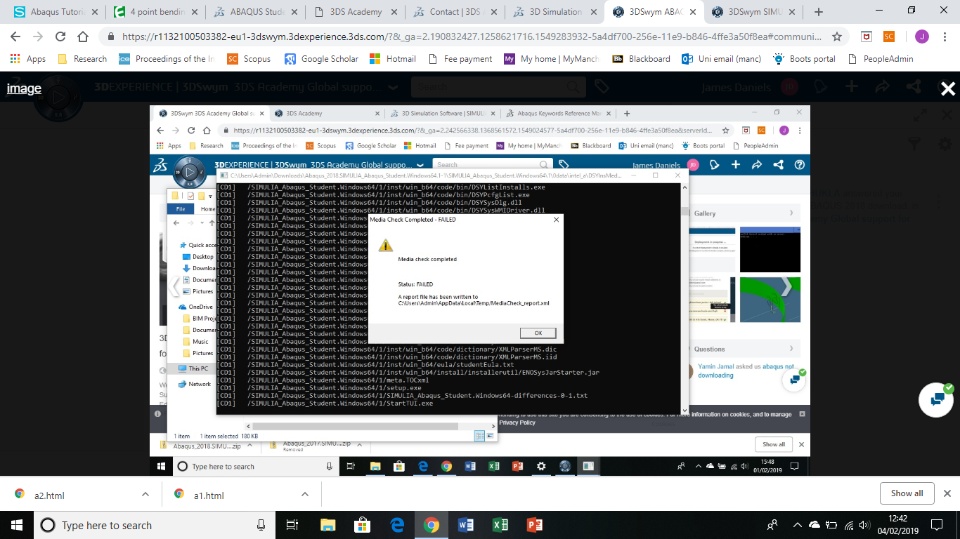Viewport: 960px width, 539px height.
Task: Open the Windows Start menu
Action: click(x=17, y=525)
